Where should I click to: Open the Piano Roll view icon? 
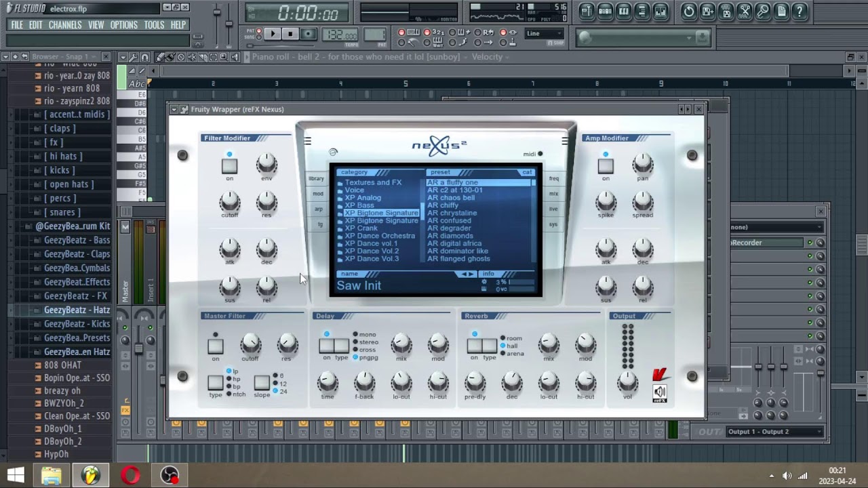pos(623,11)
